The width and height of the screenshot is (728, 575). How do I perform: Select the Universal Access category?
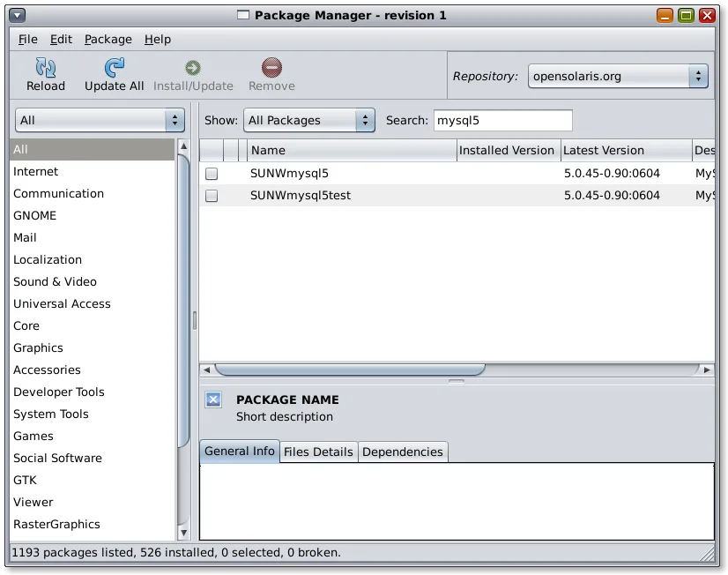tap(92, 303)
